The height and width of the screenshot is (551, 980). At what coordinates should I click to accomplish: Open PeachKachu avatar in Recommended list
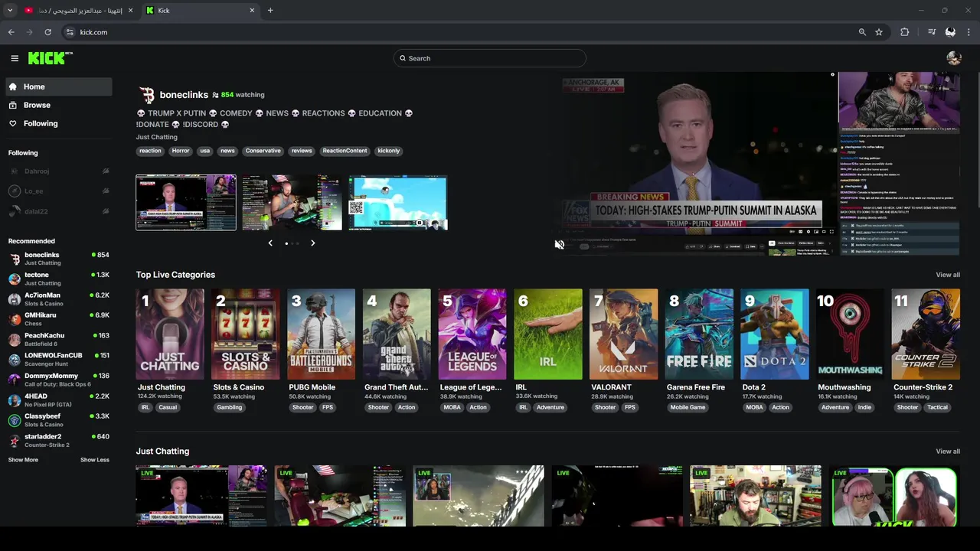(x=15, y=340)
